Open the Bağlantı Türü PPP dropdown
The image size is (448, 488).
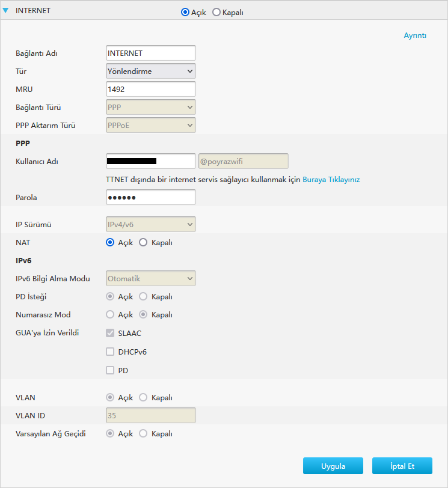click(151, 107)
